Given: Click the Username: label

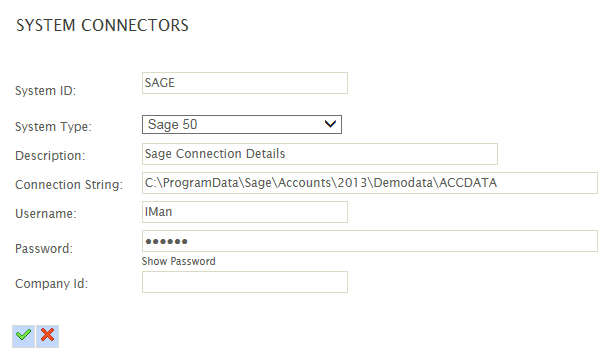Looking at the screenshot, I should click(46, 214).
